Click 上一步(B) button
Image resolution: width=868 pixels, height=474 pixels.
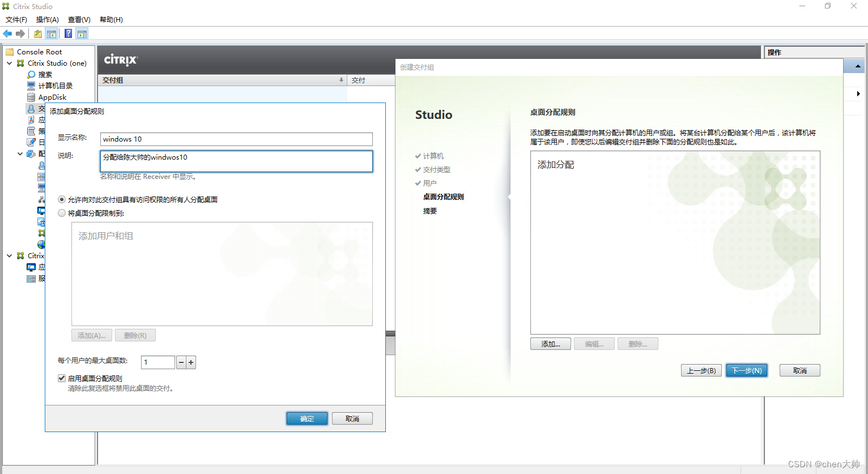coord(701,370)
